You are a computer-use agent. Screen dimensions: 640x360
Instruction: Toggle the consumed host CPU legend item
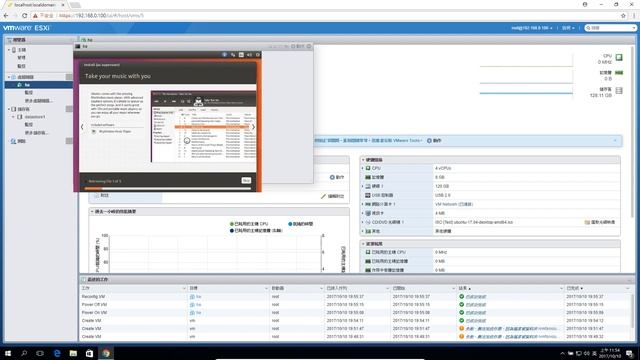coord(249,224)
